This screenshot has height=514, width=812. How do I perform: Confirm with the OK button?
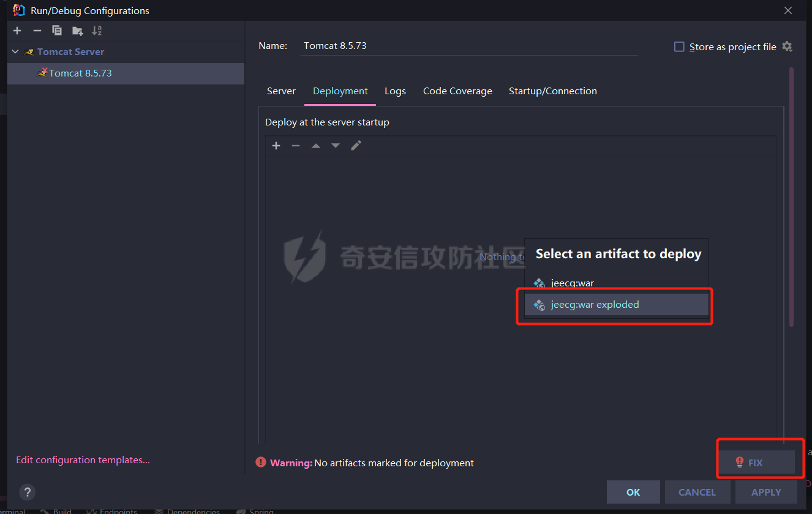(633, 492)
